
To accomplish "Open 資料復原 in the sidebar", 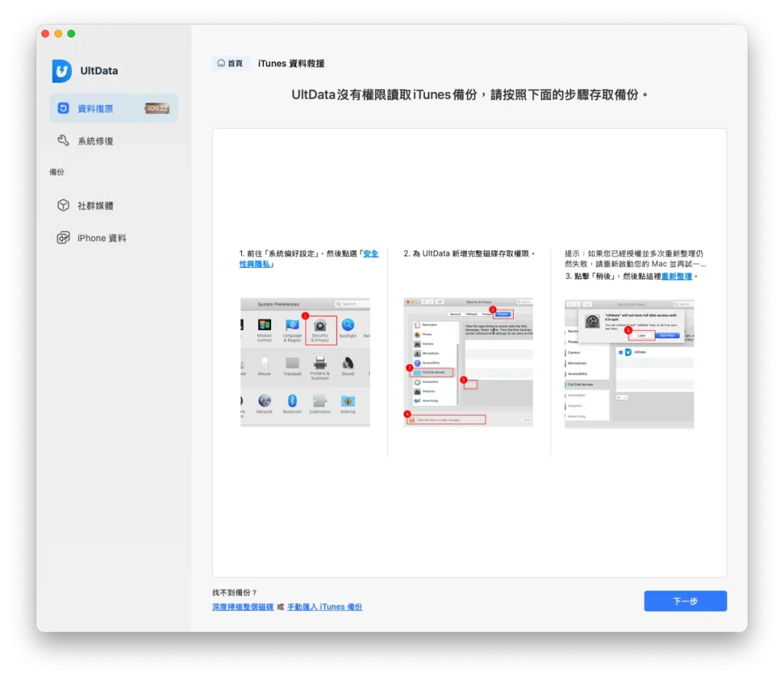I will (x=113, y=108).
